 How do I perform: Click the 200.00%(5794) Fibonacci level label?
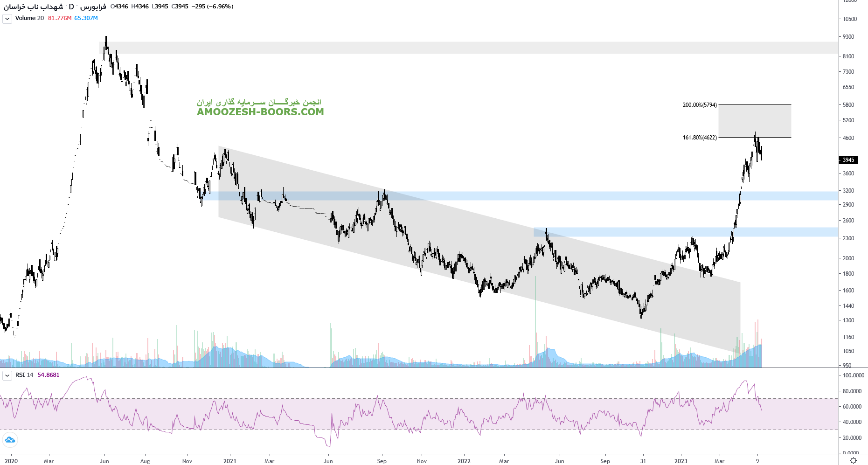(x=700, y=105)
